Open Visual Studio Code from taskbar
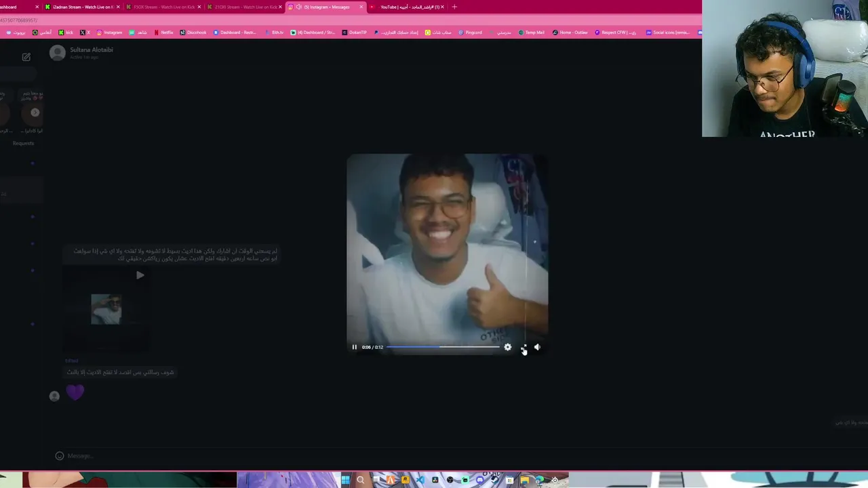Screen dimensions: 868x488 [x=420, y=480]
